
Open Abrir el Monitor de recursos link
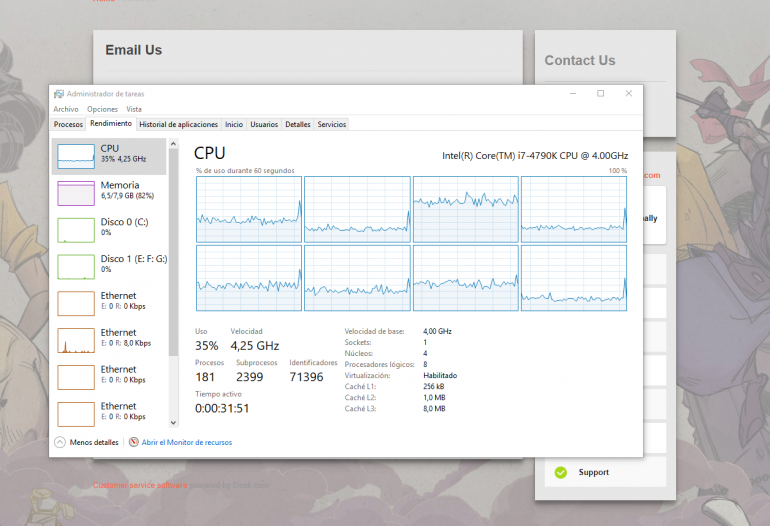pyautogui.click(x=187, y=443)
